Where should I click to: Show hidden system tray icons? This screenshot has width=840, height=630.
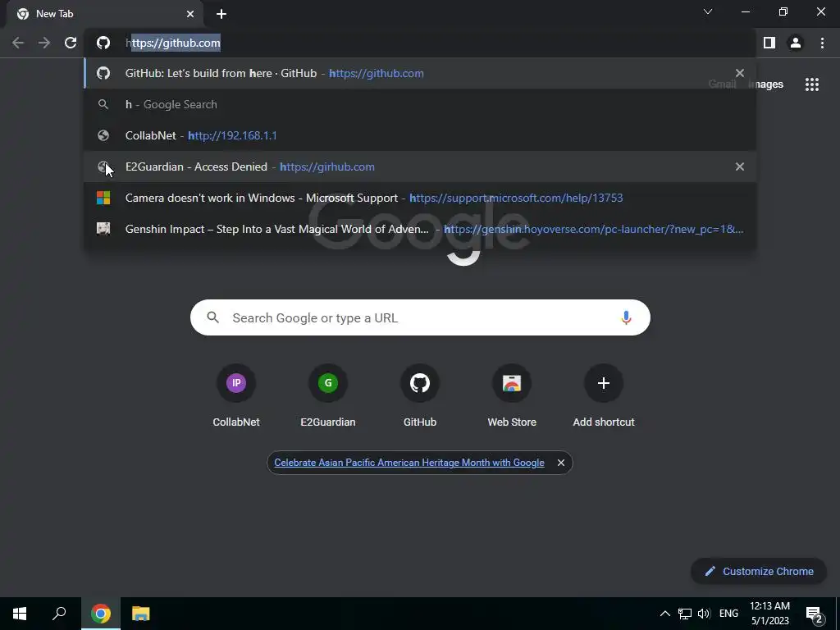[664, 614]
